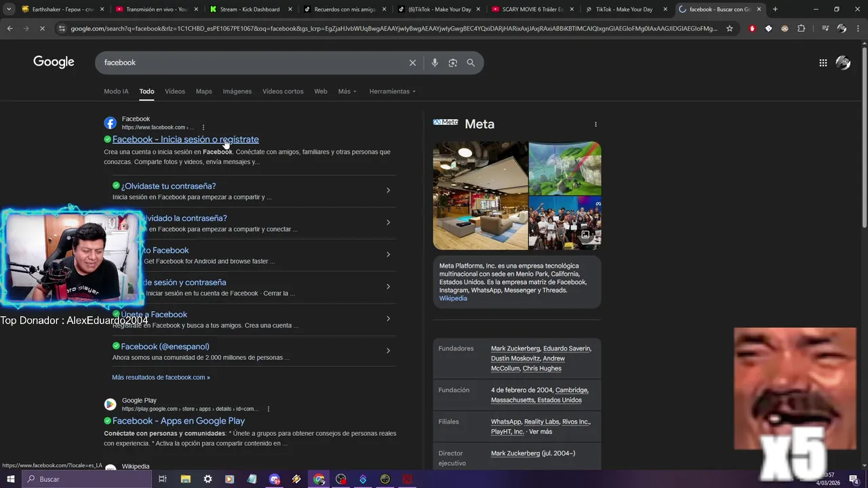
Task: Click the Windows taskbar Buscar search box
Action: tap(85, 479)
